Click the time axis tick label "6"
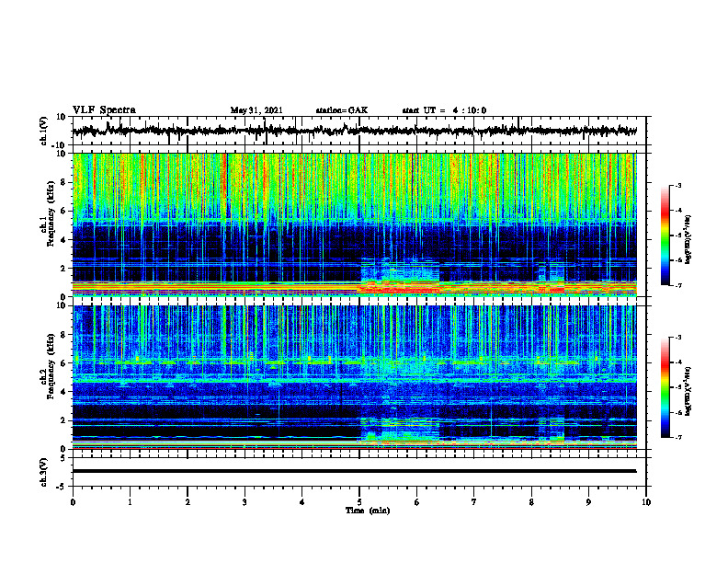This screenshot has height=563, width=728. [x=417, y=502]
